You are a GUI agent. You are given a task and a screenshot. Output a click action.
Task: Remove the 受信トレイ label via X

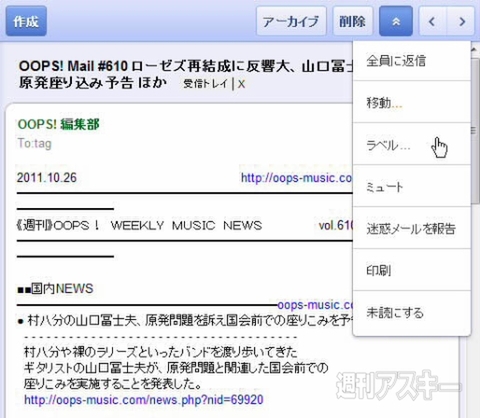241,84
